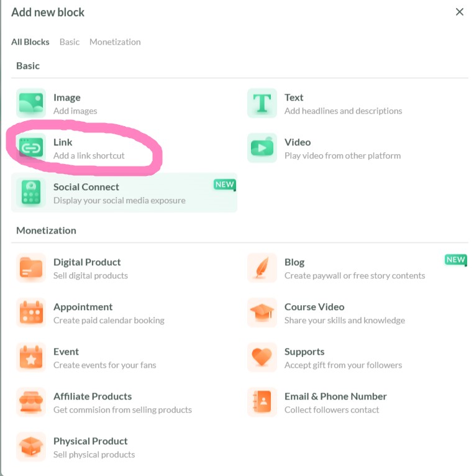This screenshot has height=476, width=474.
Task: Open the Monetization tab
Action: click(115, 42)
